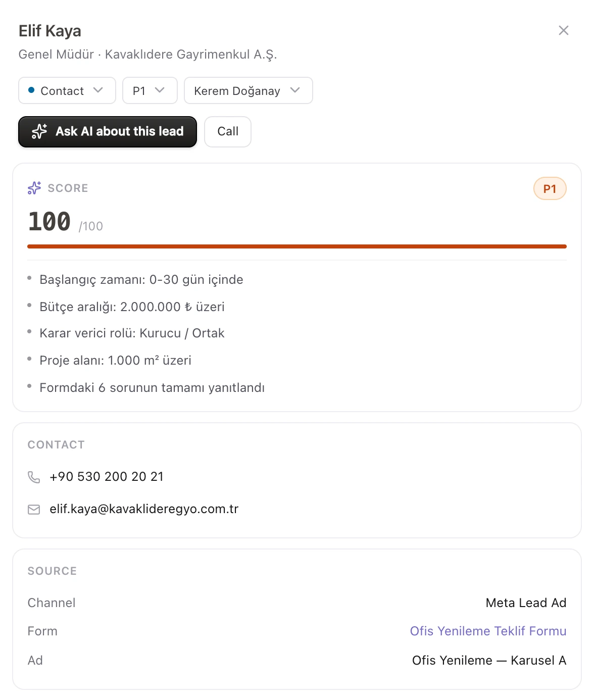Click the blue status dot in Contact dropdown

point(31,90)
